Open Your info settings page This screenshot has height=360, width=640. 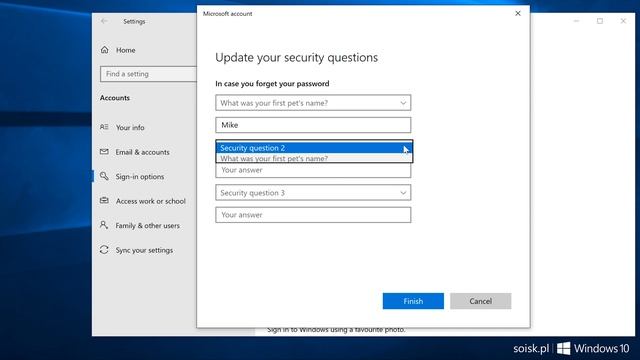pyautogui.click(x=130, y=127)
